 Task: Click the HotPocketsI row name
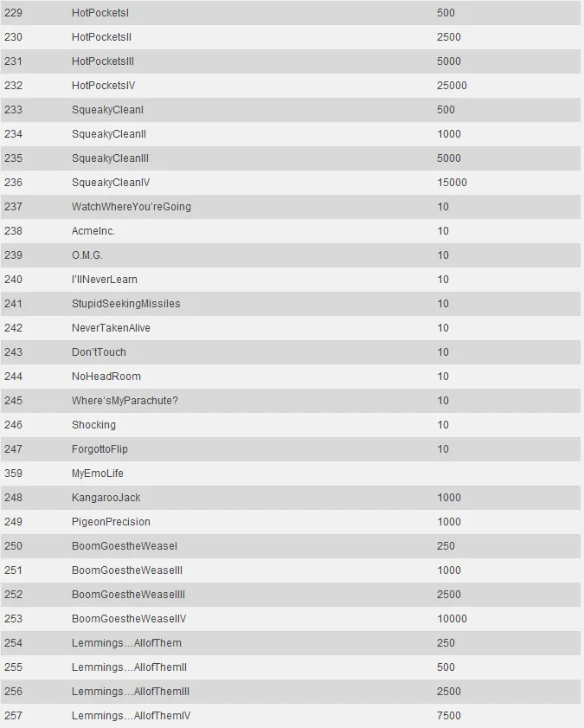[x=100, y=13]
